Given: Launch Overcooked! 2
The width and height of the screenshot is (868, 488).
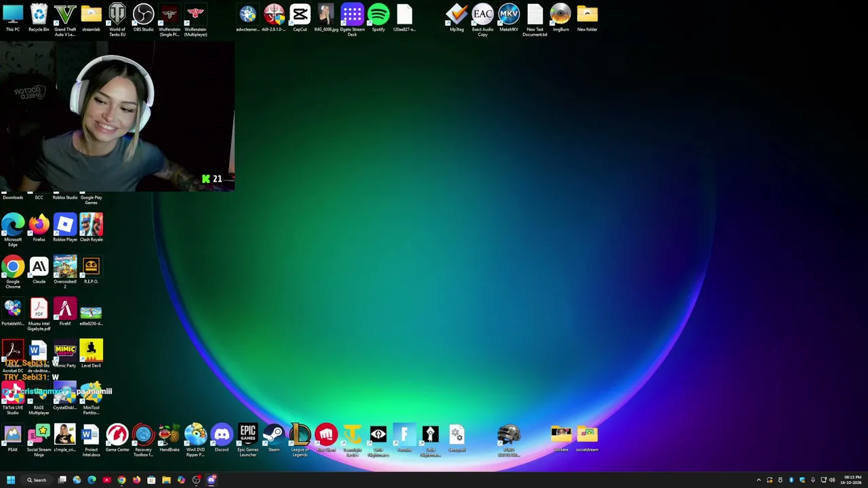Looking at the screenshot, I should pos(65,272).
